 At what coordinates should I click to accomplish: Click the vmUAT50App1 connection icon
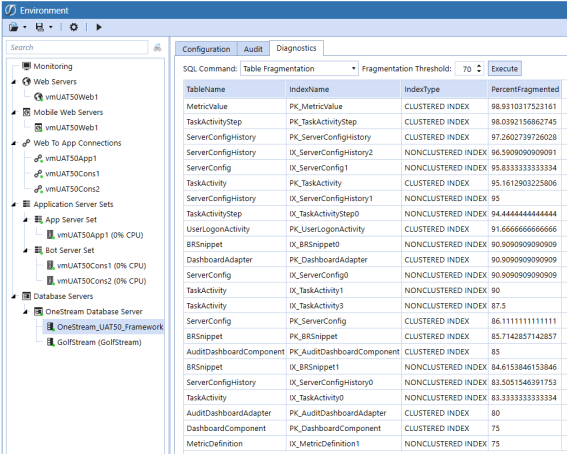tap(38, 158)
